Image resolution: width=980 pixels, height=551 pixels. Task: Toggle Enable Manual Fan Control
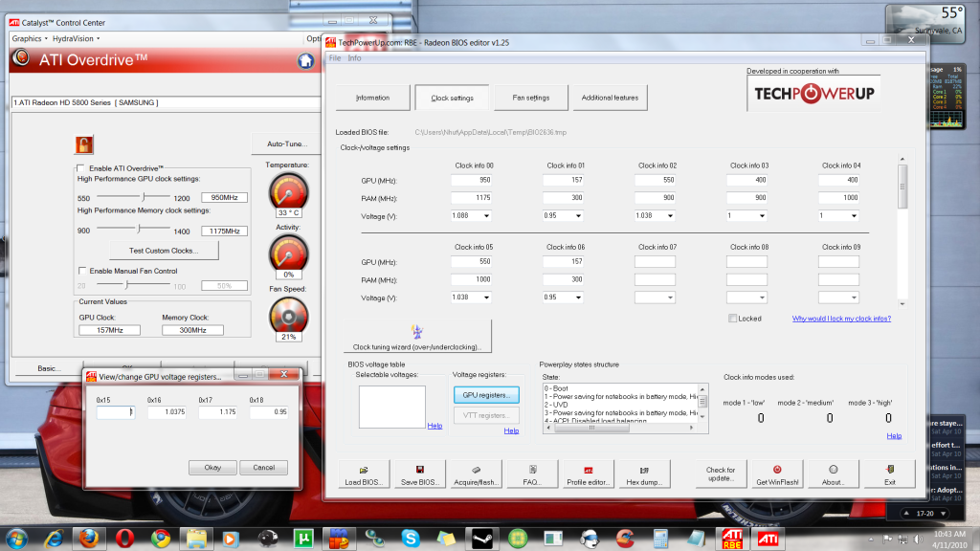point(82,271)
